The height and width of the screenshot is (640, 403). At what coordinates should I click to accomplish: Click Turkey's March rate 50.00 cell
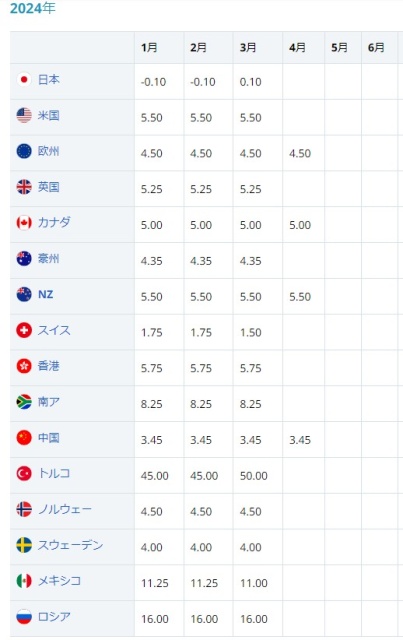click(x=257, y=476)
